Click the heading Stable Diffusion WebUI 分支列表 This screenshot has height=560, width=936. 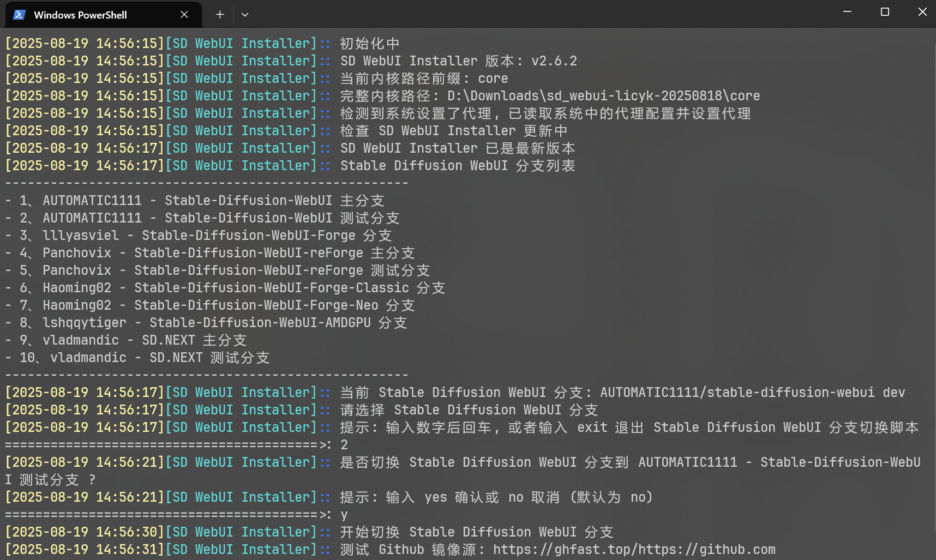click(458, 166)
